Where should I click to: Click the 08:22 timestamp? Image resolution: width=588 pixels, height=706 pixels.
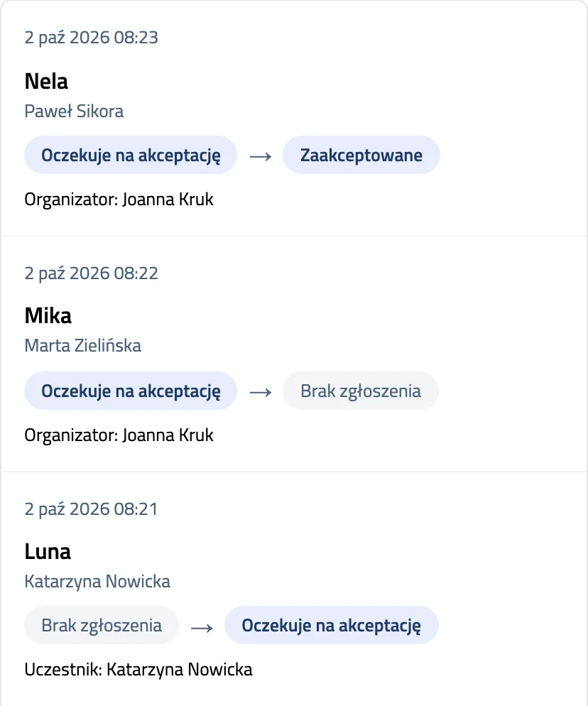tap(92, 273)
